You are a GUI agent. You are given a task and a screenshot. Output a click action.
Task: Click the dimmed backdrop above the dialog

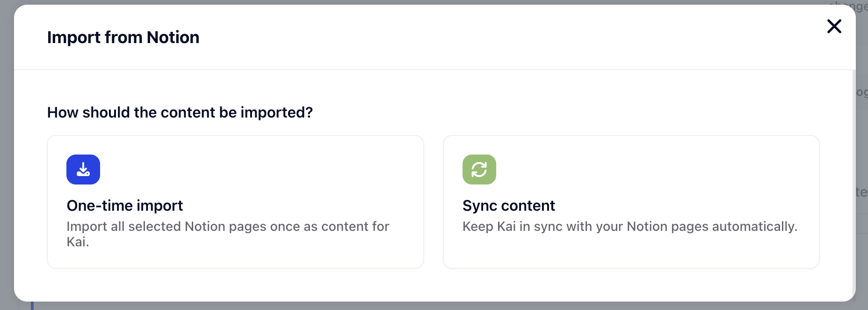[421, 2]
